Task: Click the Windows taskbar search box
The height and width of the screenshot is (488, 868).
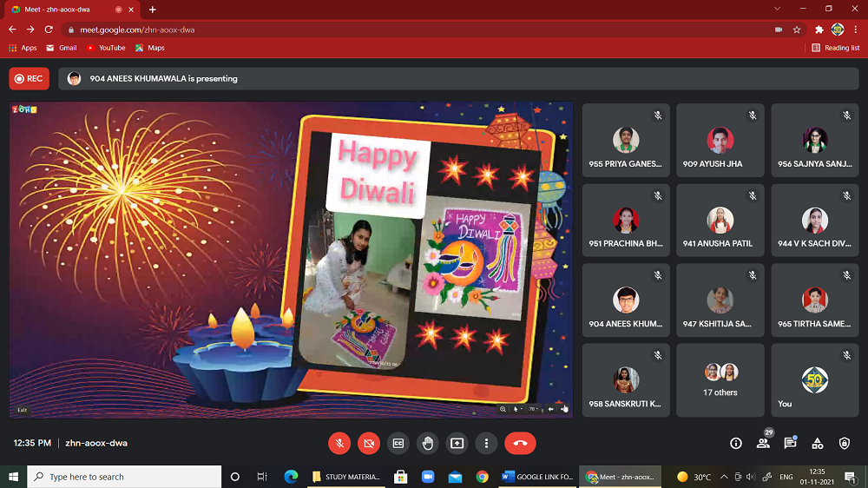Action: click(124, 477)
